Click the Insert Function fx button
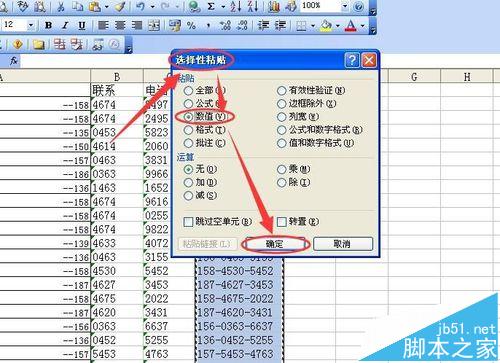This screenshot has height=363, width=500. (x=13, y=61)
